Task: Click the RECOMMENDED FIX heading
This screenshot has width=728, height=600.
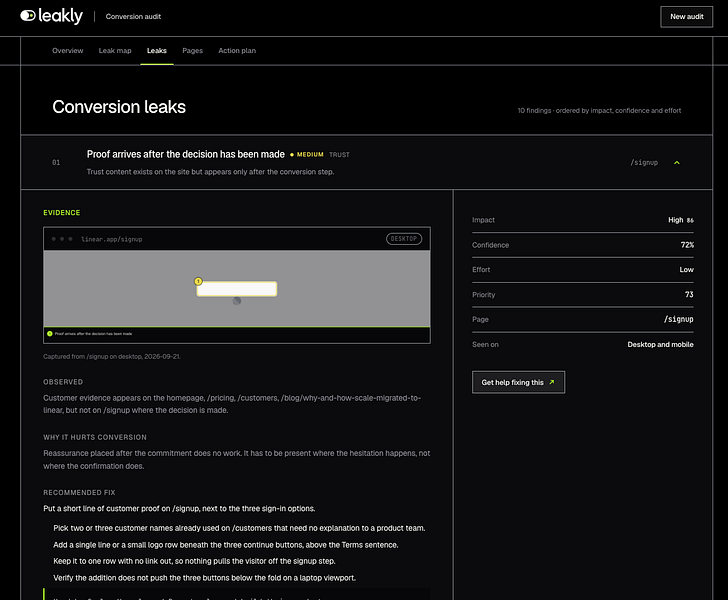Action: [79, 492]
